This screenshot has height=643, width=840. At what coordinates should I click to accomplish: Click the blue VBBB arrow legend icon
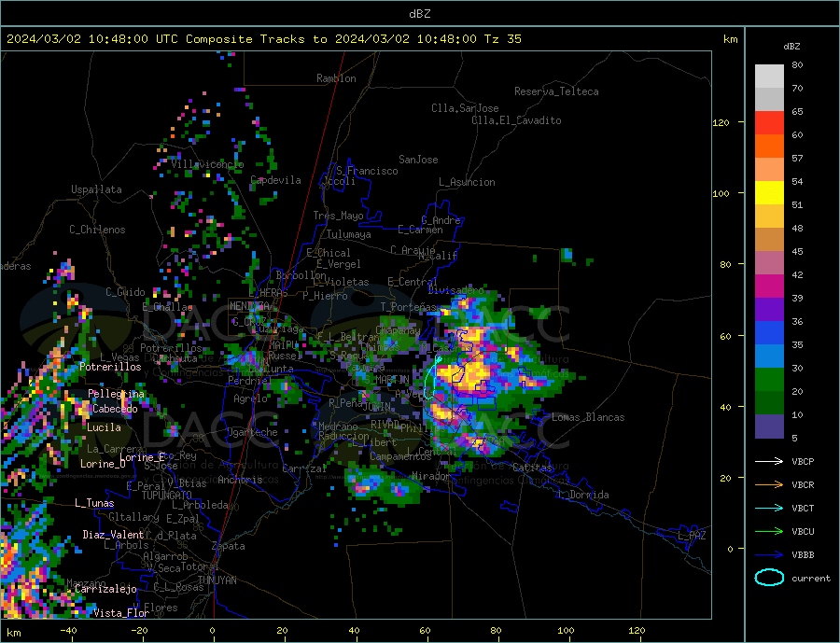coord(769,554)
